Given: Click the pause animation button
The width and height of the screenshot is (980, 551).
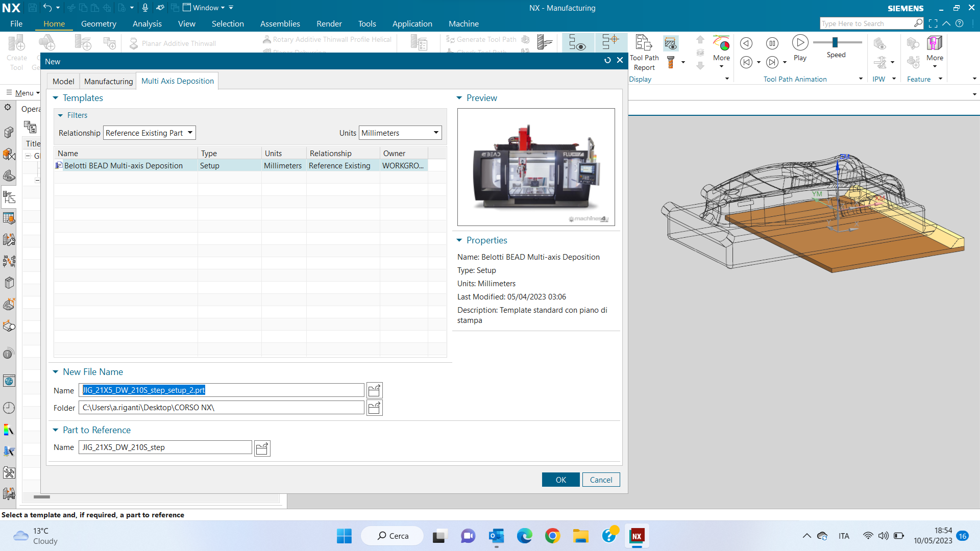Looking at the screenshot, I should point(772,43).
